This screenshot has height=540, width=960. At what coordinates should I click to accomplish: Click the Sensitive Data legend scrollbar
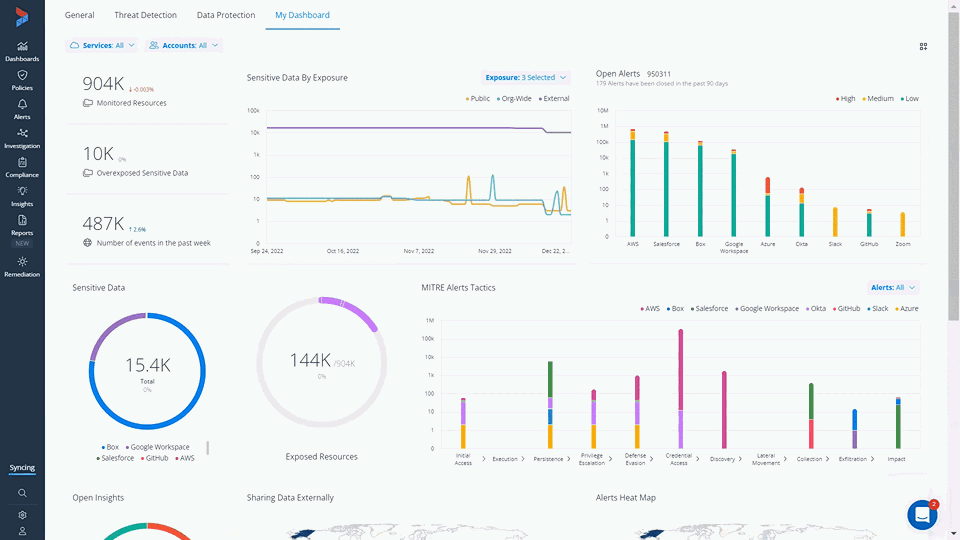pyautogui.click(x=208, y=448)
